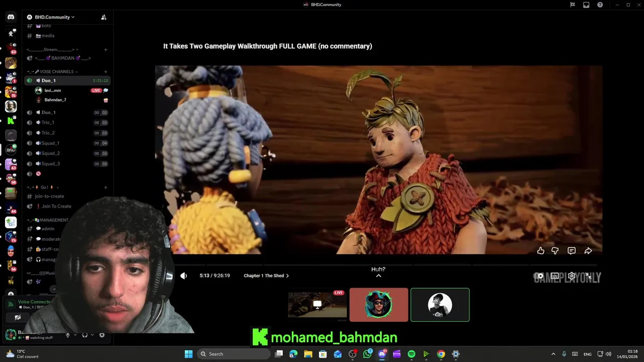Dislike the video with thumbs down
This screenshot has height=362, width=644.
[x=555, y=250]
